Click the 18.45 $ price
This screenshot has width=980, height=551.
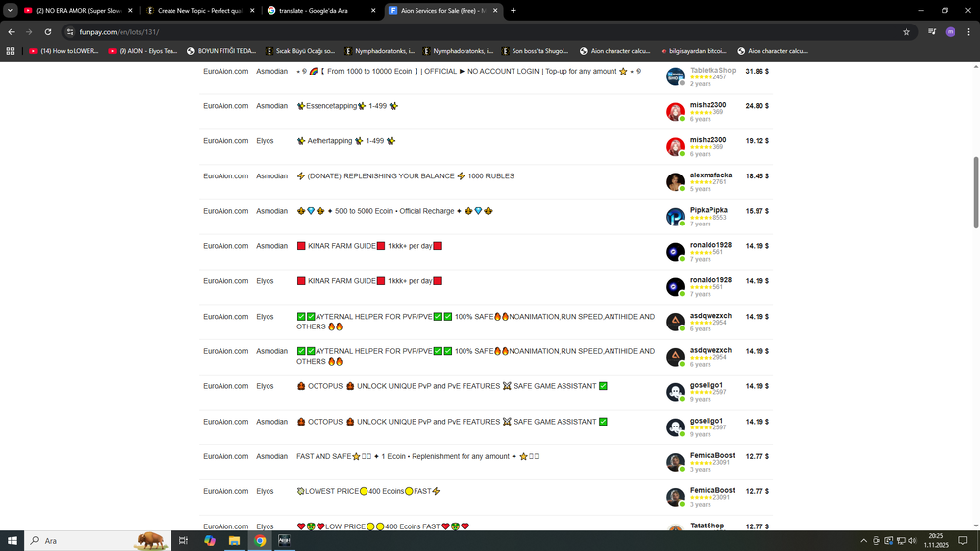point(757,176)
